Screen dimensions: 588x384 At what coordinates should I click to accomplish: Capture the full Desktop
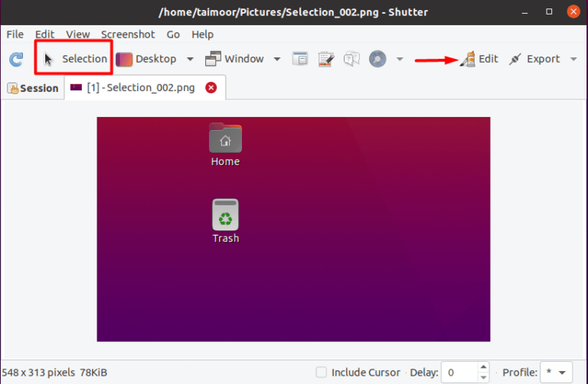(x=147, y=59)
